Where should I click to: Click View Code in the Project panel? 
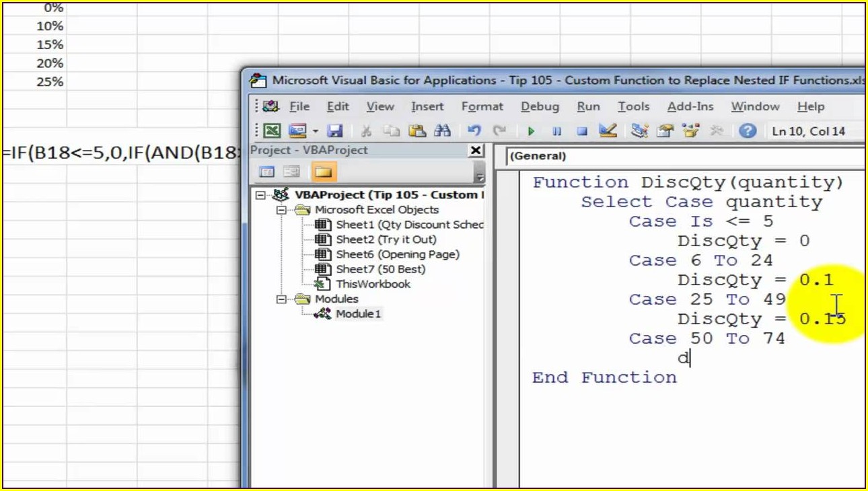click(x=267, y=172)
